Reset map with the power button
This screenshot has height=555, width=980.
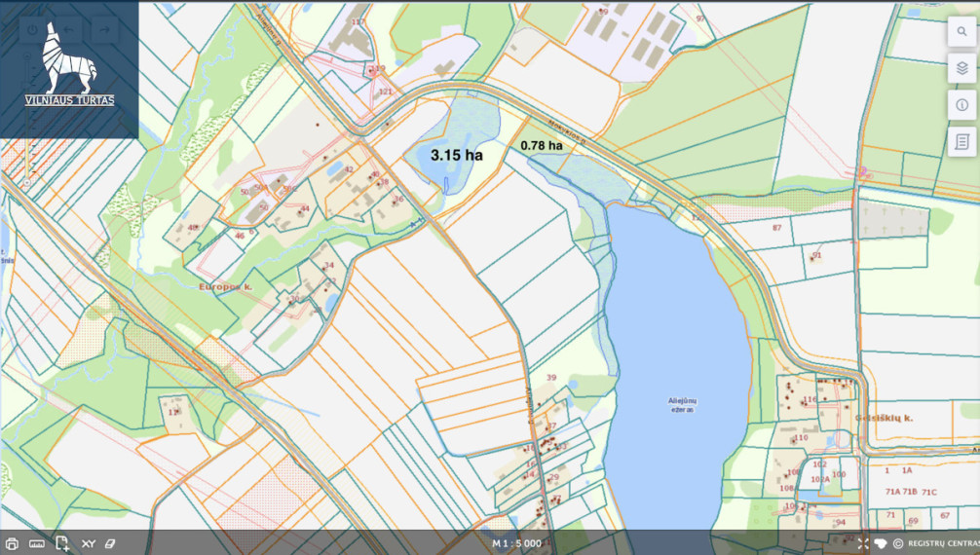[x=32, y=29]
